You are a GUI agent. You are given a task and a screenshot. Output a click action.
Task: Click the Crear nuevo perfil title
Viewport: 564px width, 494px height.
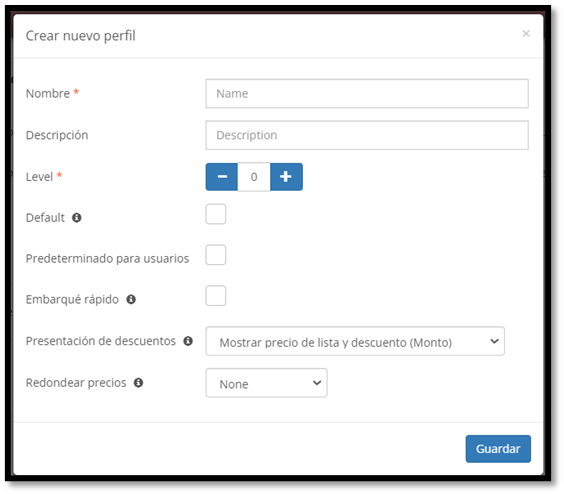[81, 36]
